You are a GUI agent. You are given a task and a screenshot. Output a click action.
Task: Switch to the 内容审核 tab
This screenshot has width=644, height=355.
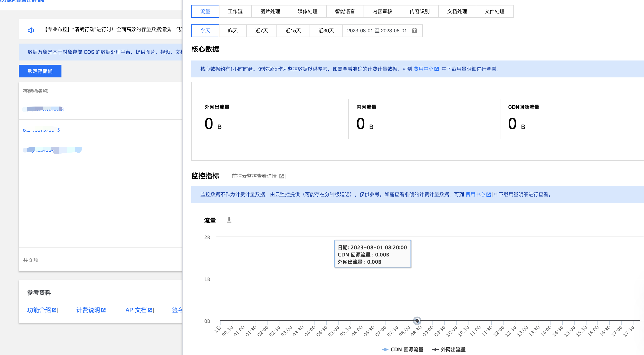pyautogui.click(x=382, y=11)
